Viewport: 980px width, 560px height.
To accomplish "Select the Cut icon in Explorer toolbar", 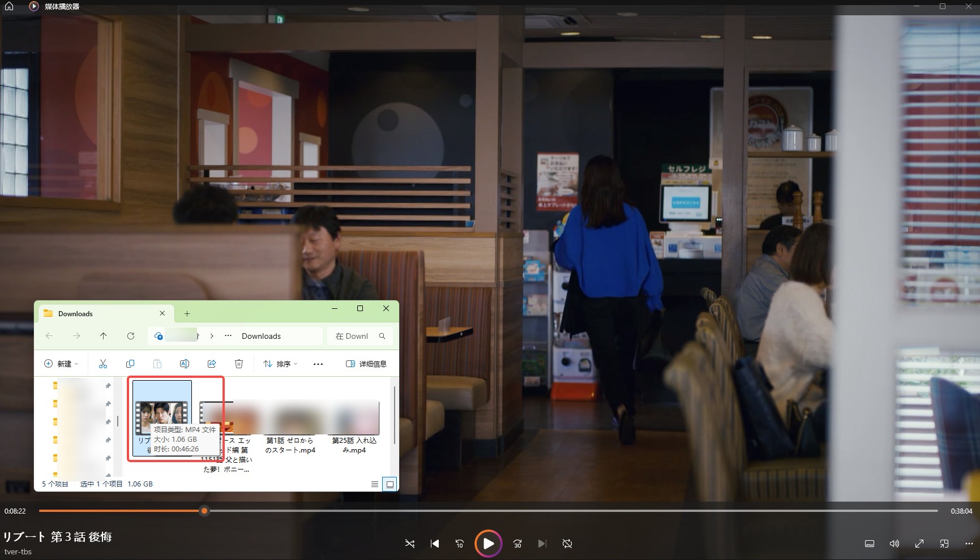I will [x=103, y=364].
